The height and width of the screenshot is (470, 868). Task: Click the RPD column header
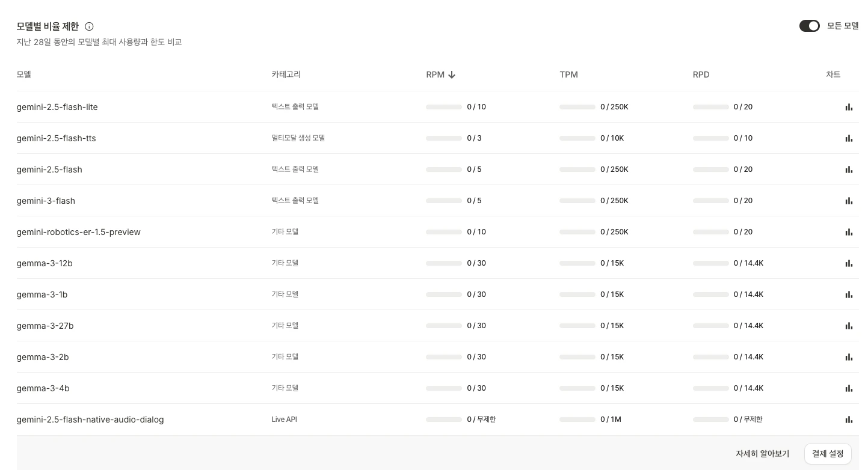pyautogui.click(x=701, y=75)
